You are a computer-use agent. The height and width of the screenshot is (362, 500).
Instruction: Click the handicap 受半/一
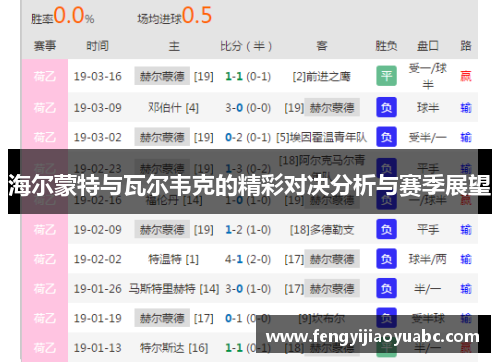[428, 137]
